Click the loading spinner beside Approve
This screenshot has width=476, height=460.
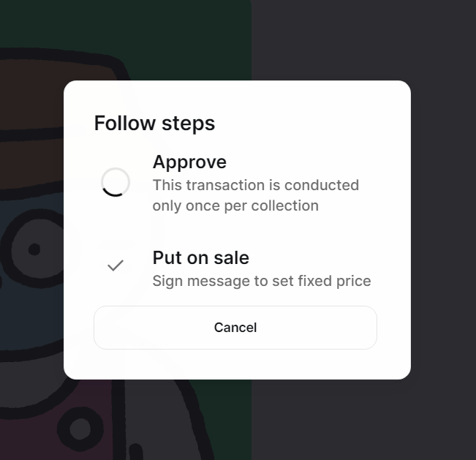tap(116, 182)
